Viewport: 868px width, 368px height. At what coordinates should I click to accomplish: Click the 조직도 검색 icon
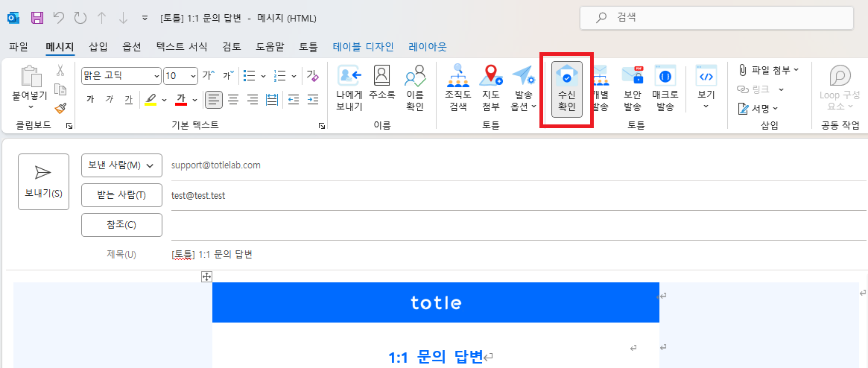coord(457,76)
